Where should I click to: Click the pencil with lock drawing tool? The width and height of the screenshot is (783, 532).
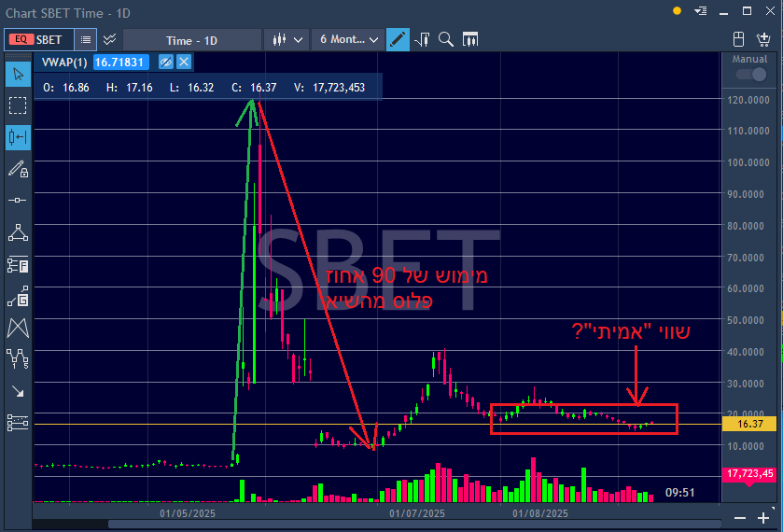[18, 169]
